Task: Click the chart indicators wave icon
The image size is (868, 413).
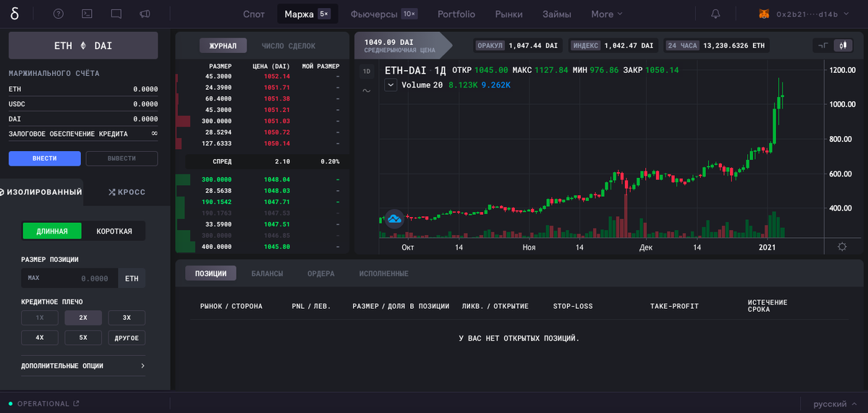Action: [x=366, y=90]
